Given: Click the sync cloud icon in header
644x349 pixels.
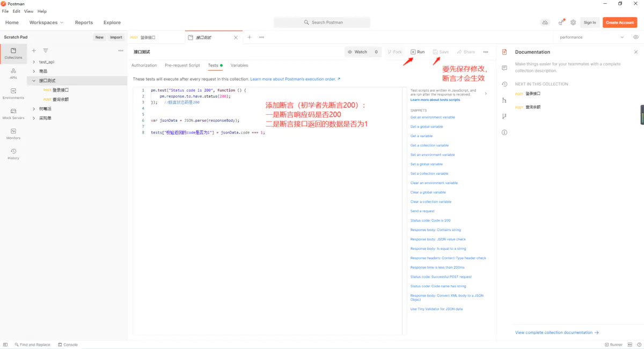Looking at the screenshot, I should click(545, 23).
